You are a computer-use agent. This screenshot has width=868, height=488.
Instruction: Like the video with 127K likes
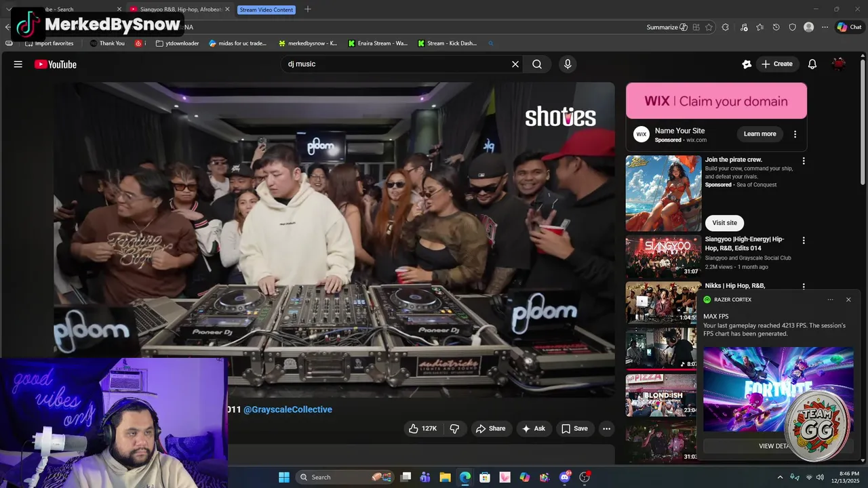click(422, 428)
